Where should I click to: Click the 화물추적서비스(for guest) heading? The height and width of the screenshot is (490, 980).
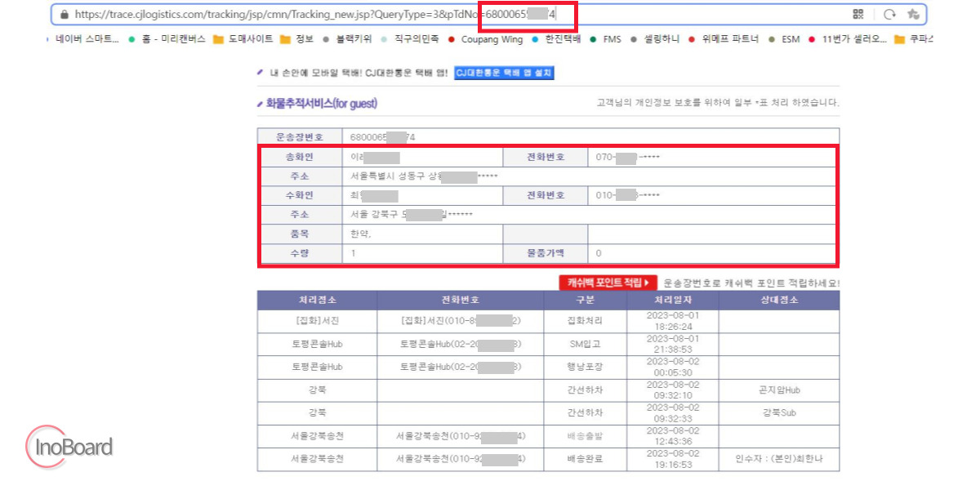click(321, 104)
